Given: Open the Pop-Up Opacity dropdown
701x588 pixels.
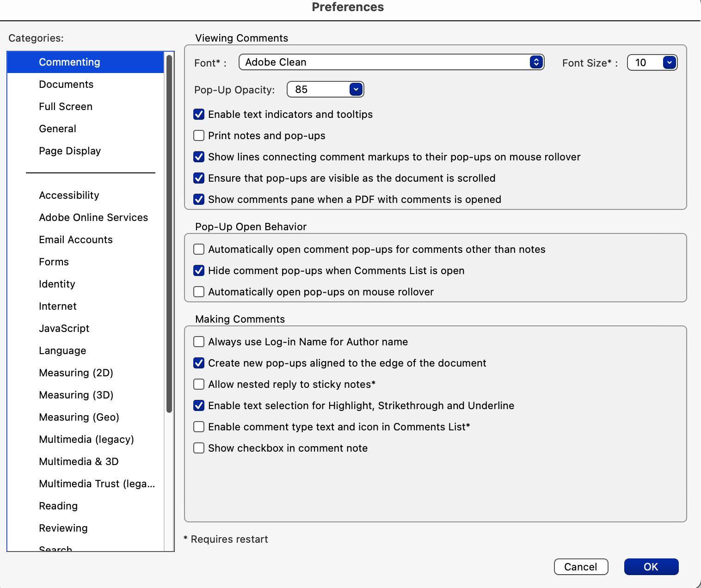Looking at the screenshot, I should click(x=326, y=89).
